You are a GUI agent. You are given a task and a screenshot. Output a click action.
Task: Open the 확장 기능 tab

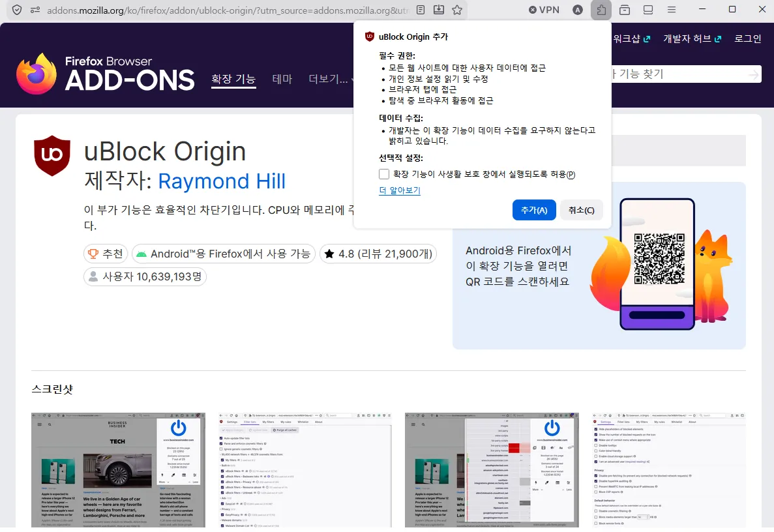pyautogui.click(x=233, y=79)
